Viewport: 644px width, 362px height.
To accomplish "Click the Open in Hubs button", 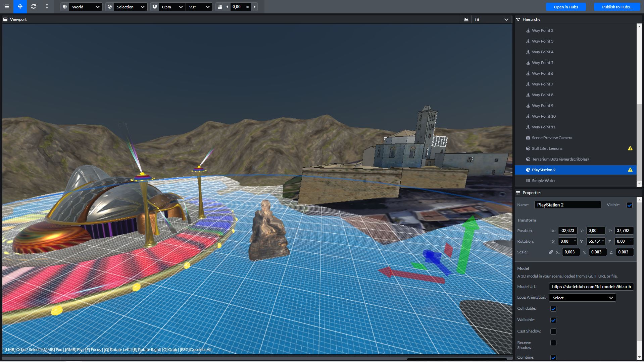I will point(566,7).
